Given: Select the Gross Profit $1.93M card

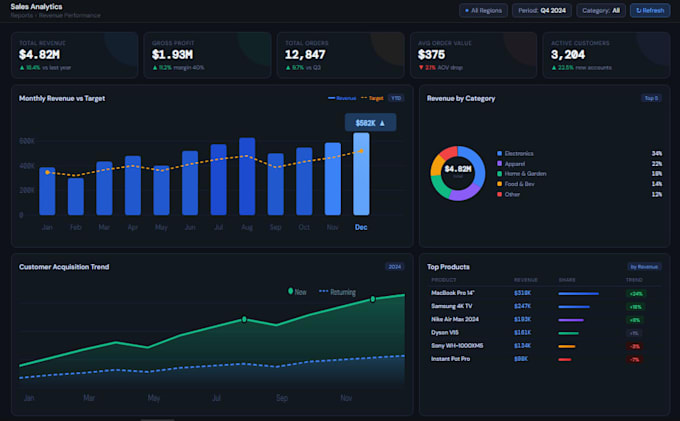Looking at the screenshot, I should coord(207,55).
